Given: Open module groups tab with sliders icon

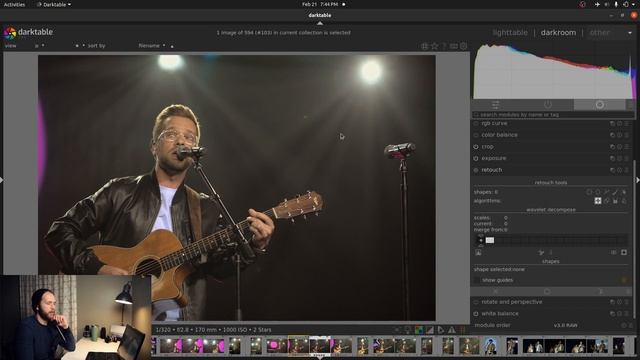Looking at the screenshot, I should coord(495,105).
